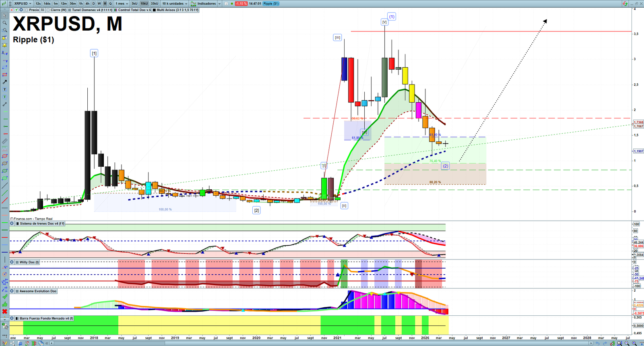Select the speech bubble comment tool
The height and width of the screenshot is (346, 644).
[4, 97]
